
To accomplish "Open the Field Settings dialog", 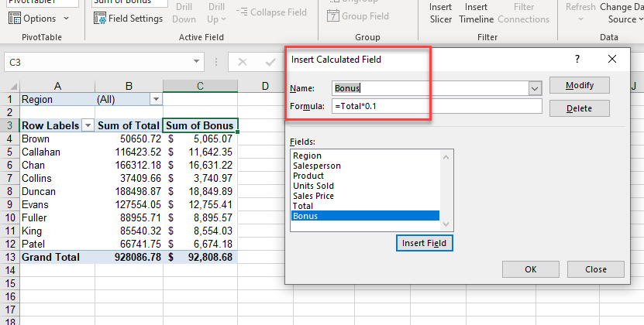I will tap(129, 18).
